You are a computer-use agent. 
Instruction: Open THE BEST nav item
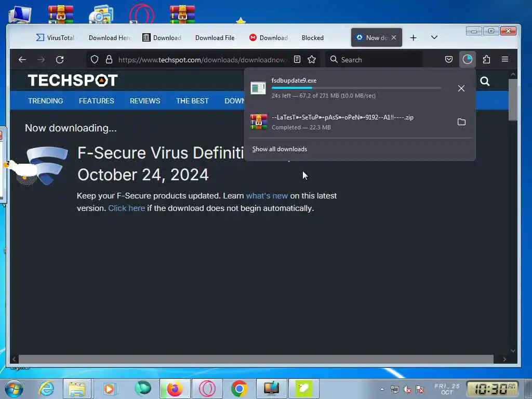click(x=192, y=101)
